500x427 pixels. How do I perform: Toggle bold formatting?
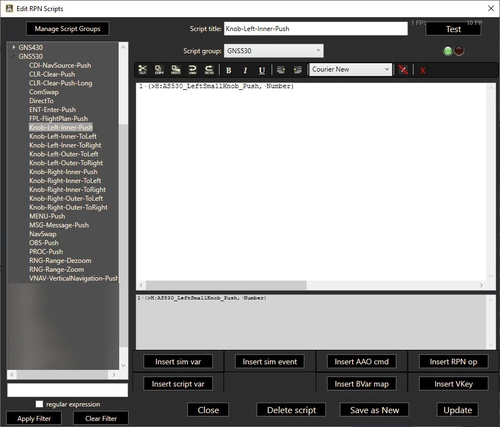(x=229, y=70)
